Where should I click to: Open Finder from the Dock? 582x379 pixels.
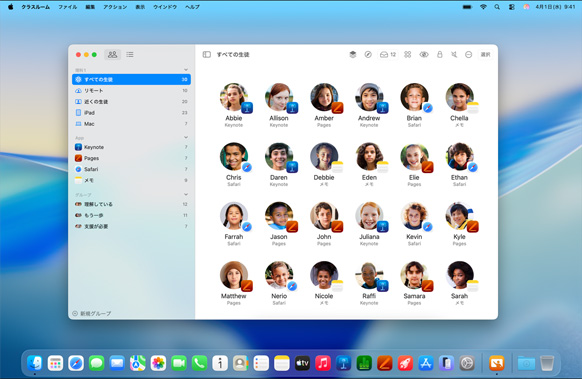pos(35,363)
